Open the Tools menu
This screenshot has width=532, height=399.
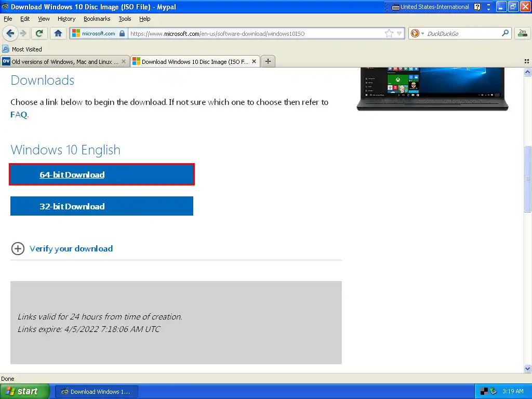125,19
